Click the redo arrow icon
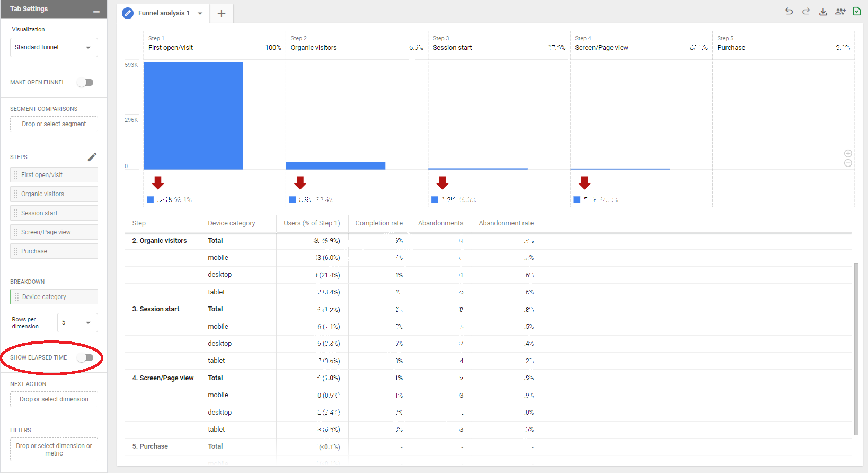The width and height of the screenshot is (868, 473). click(806, 11)
